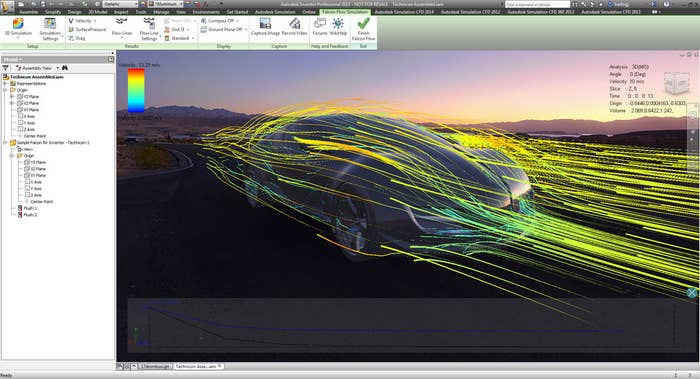The image size is (700, 379).
Task: Switch to the Inspect ribbon tab
Action: 121,12
